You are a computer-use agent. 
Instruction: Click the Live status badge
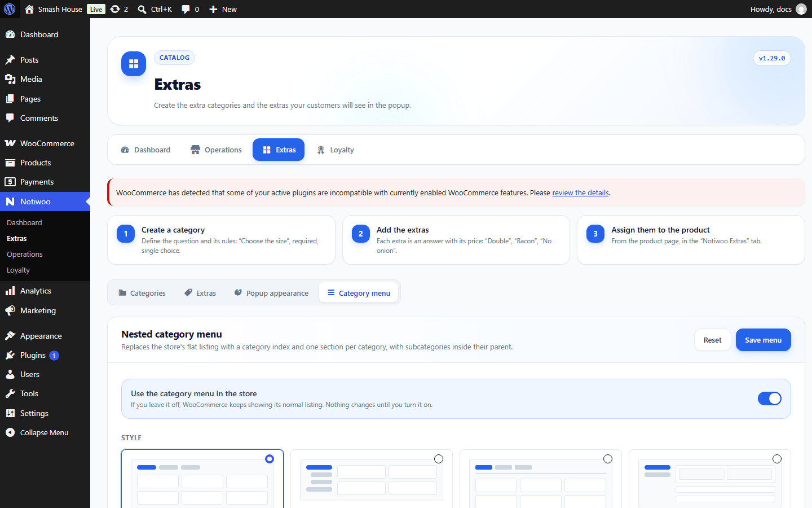96,9
